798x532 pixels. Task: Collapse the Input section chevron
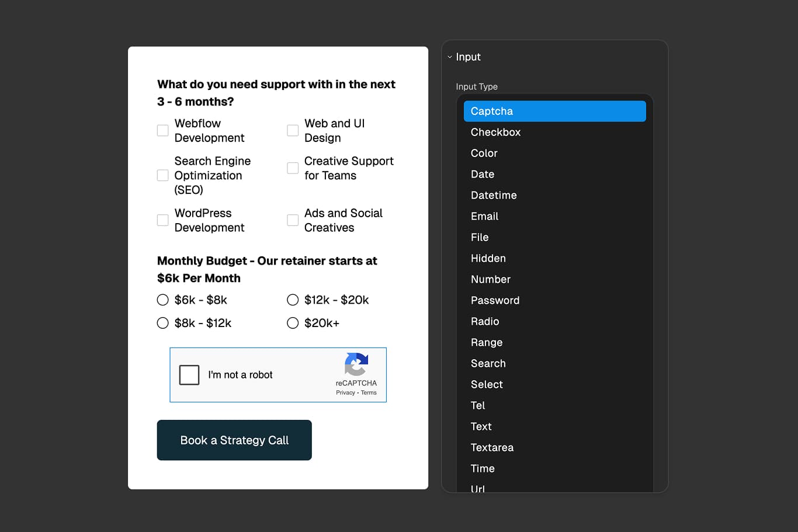(x=449, y=57)
